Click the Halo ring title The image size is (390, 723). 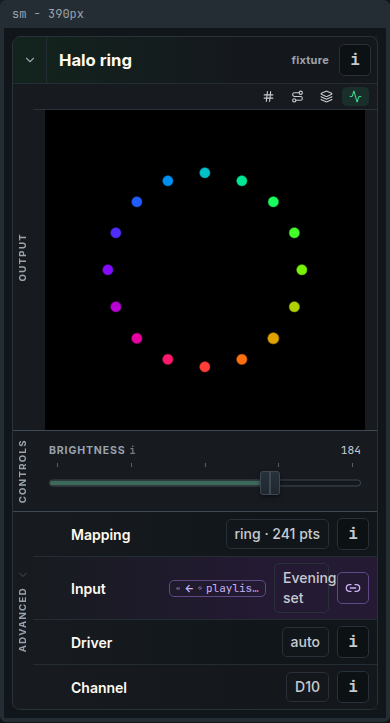tap(95, 60)
